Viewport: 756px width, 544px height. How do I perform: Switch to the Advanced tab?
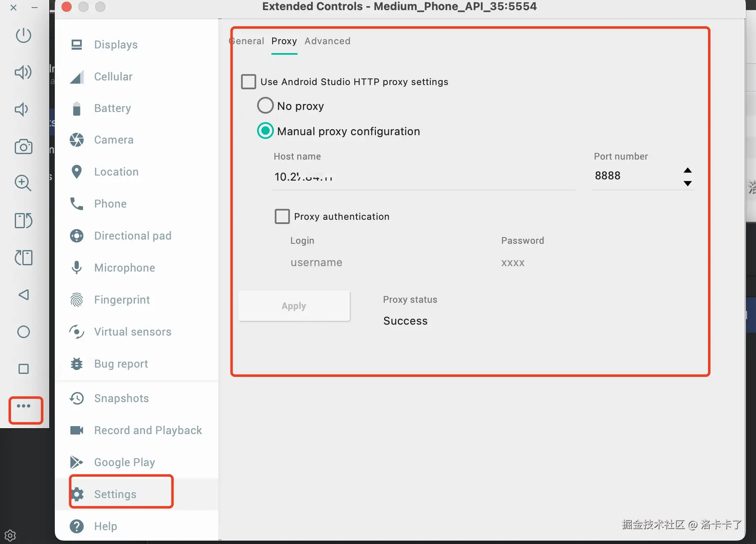327,41
